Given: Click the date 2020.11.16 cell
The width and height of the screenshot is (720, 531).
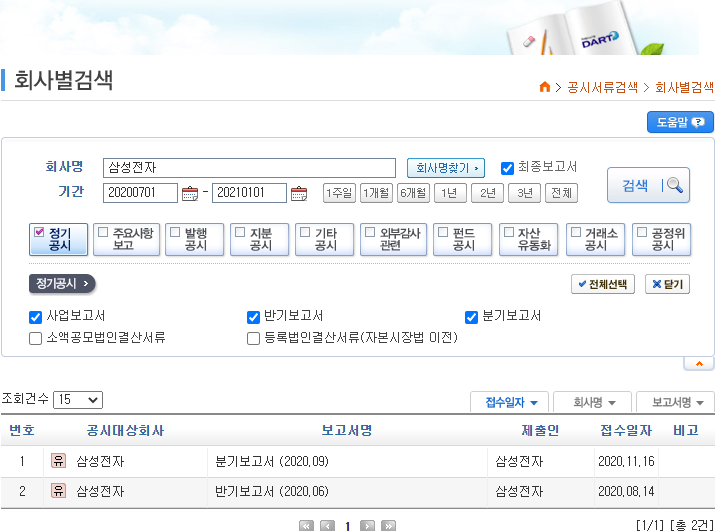Looking at the screenshot, I should [626, 461].
